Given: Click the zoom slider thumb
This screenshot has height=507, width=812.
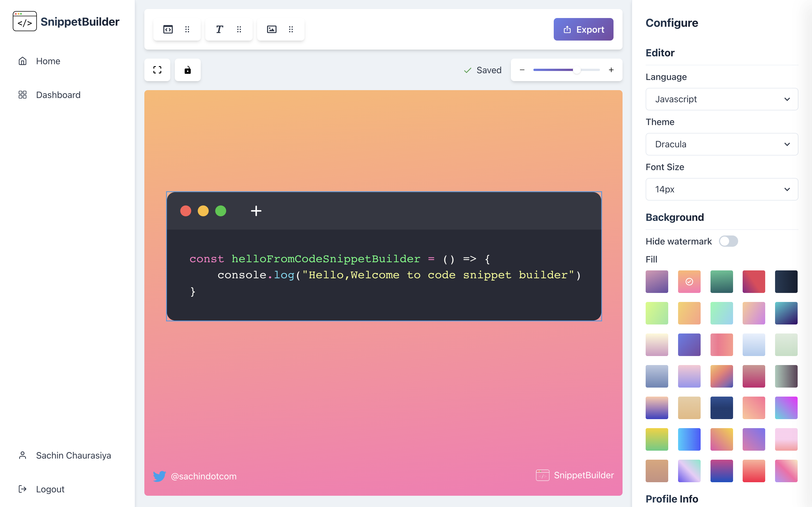Looking at the screenshot, I should [577, 70].
